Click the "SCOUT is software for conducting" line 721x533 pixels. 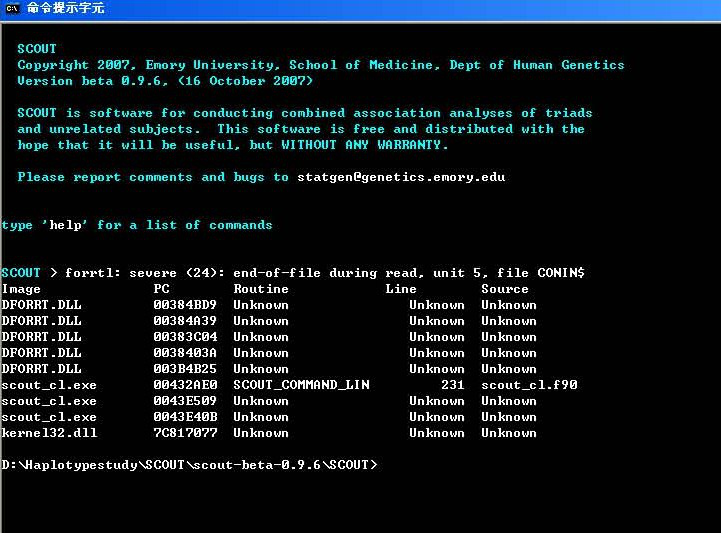pos(304,113)
